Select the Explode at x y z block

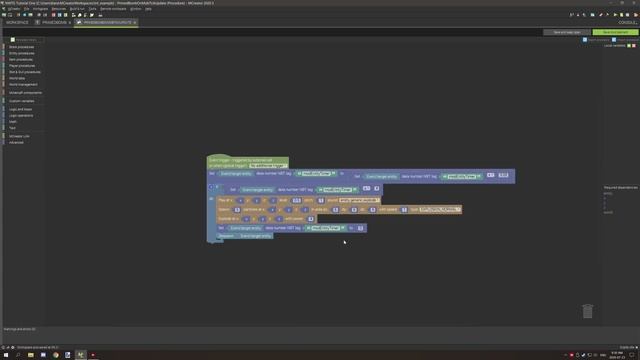point(267,219)
